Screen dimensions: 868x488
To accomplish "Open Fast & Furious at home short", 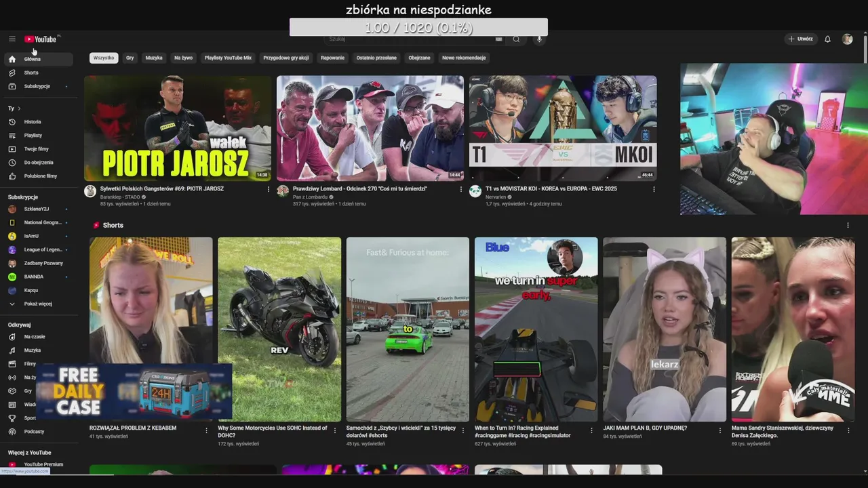I will (x=408, y=329).
